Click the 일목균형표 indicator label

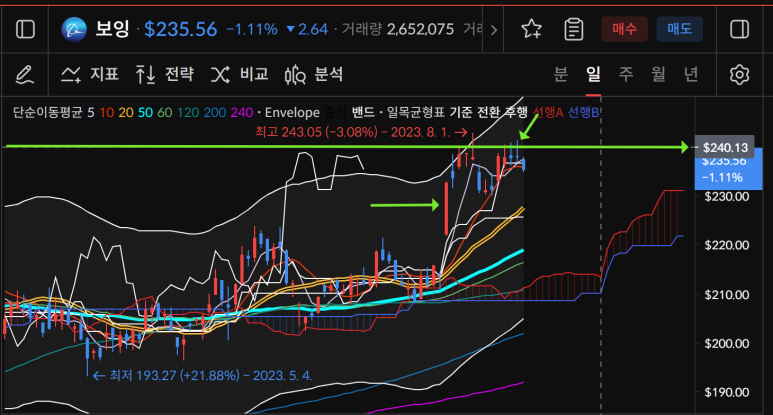click(416, 112)
